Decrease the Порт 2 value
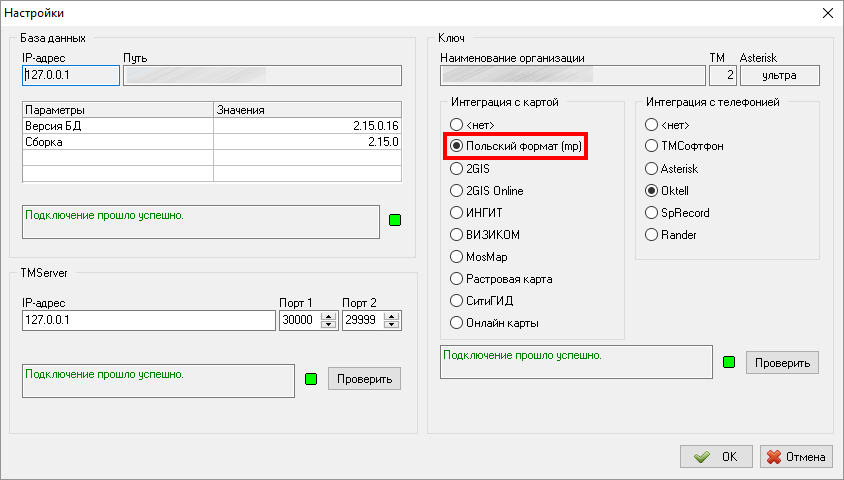The width and height of the screenshot is (844, 480). (391, 325)
